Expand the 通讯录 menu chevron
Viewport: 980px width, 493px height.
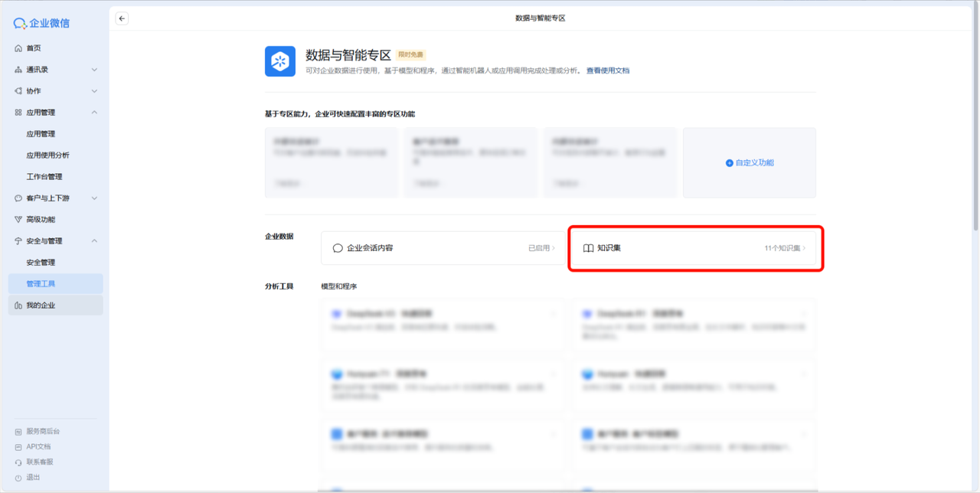click(x=94, y=70)
